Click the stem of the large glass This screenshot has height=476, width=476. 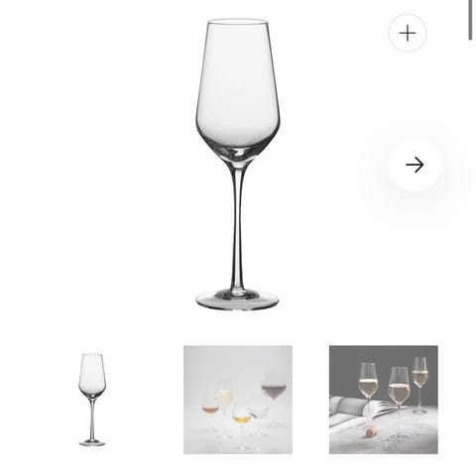(x=237, y=228)
